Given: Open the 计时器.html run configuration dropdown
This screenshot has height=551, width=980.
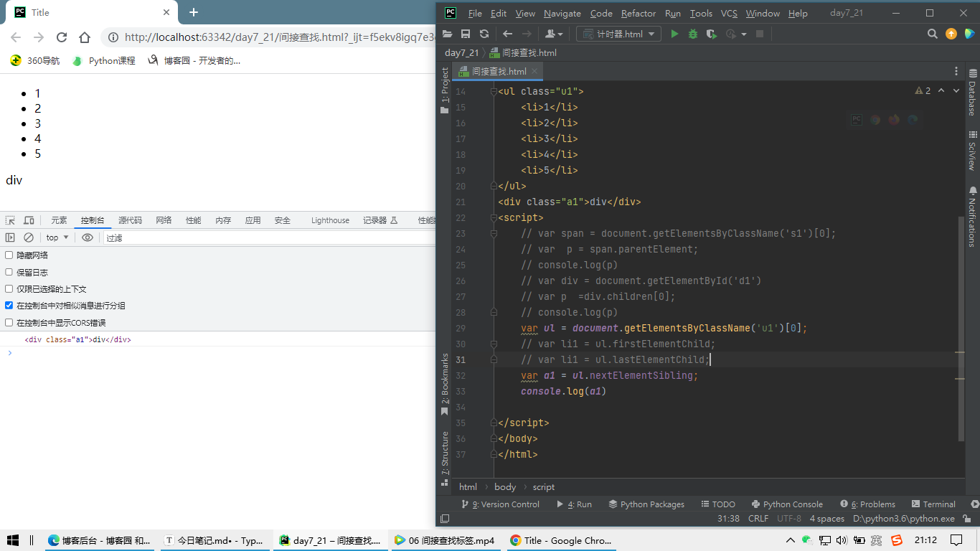Looking at the screenshot, I should pyautogui.click(x=619, y=34).
